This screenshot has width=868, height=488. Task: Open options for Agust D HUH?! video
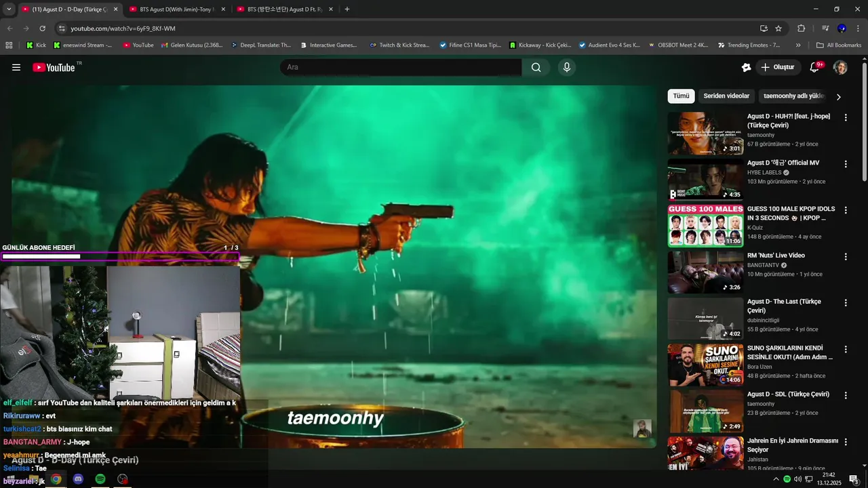tap(846, 117)
